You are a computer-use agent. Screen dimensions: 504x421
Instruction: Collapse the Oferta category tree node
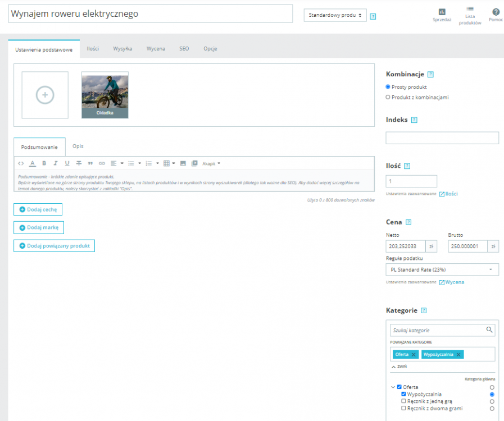tap(393, 387)
